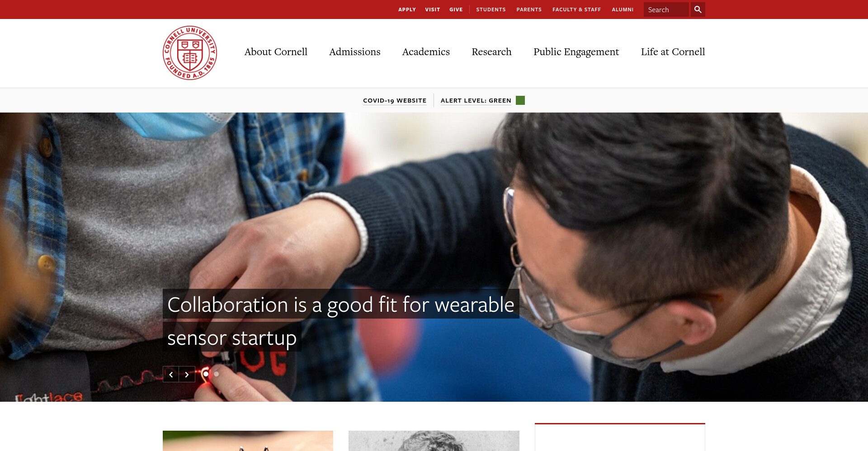Open the About Cornell menu
This screenshot has width=868, height=451.
276,52
